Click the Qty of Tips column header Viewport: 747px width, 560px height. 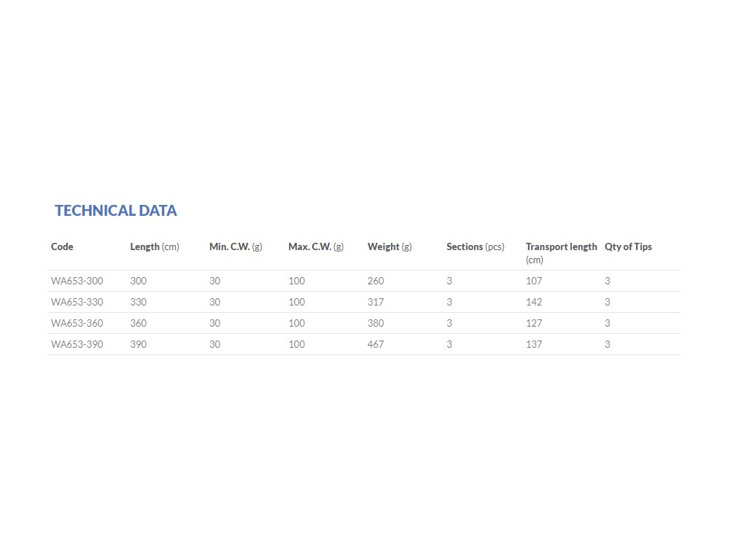(628, 246)
